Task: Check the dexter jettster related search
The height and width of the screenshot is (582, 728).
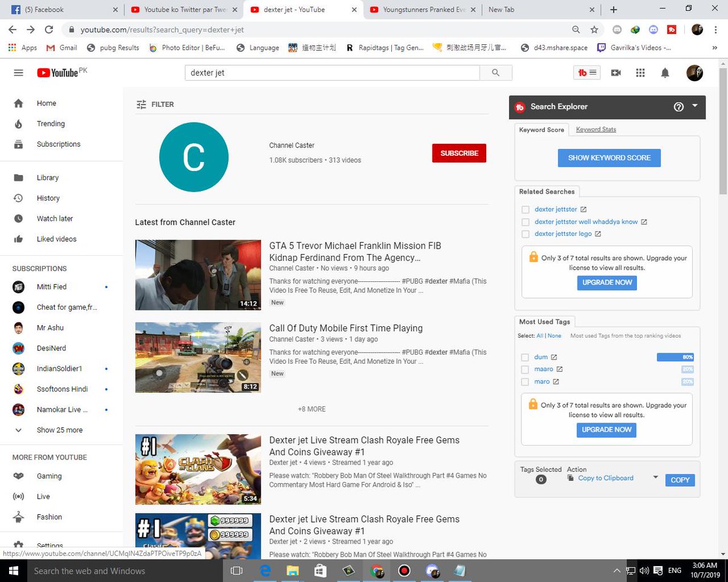Action: click(525, 210)
